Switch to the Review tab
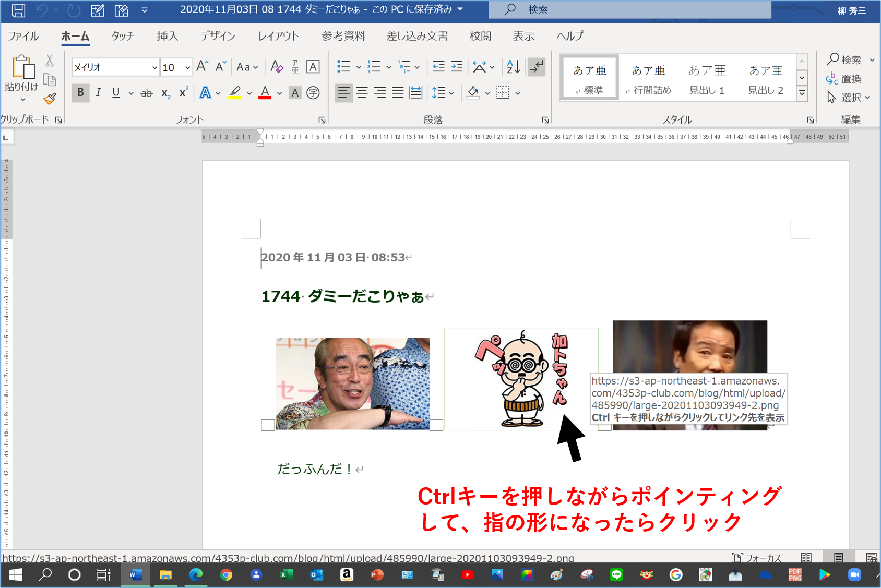 point(480,36)
